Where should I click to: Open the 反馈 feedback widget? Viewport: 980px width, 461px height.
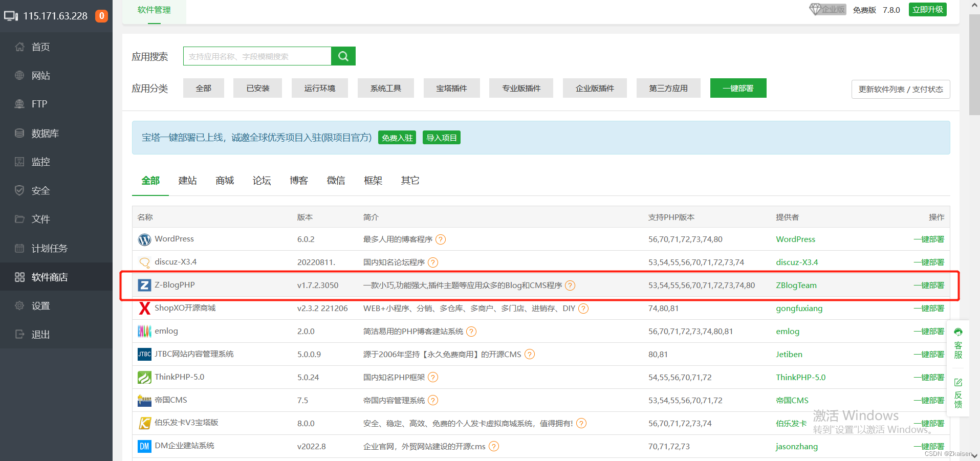coord(958,393)
